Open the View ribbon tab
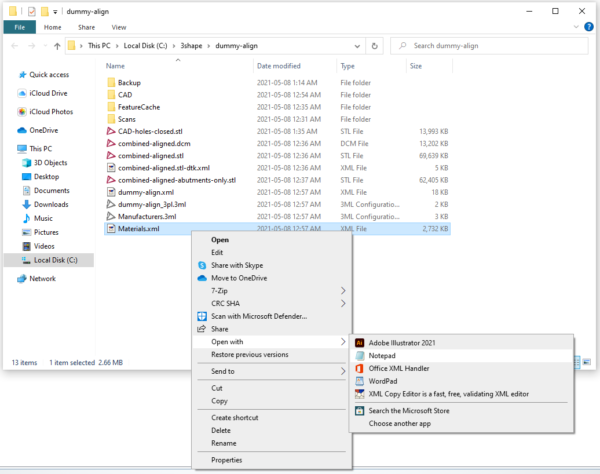Screen dimensions: 600x474 click(x=119, y=28)
